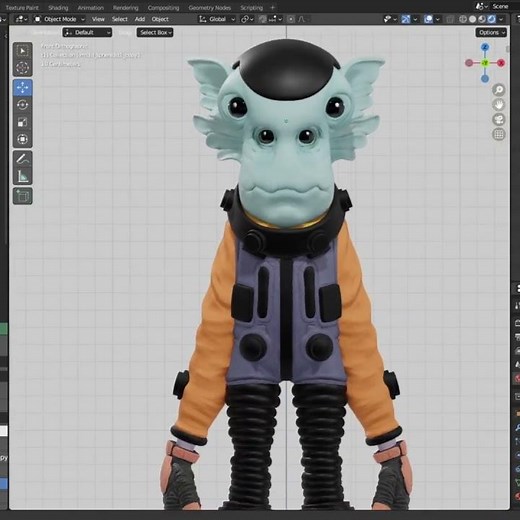Select the Annotate pencil tool

click(22, 159)
